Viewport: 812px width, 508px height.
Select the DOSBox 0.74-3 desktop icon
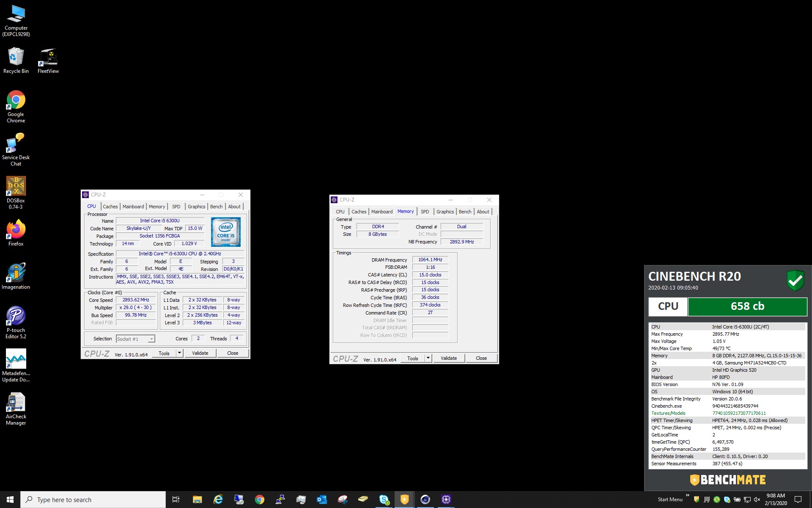coord(16,193)
